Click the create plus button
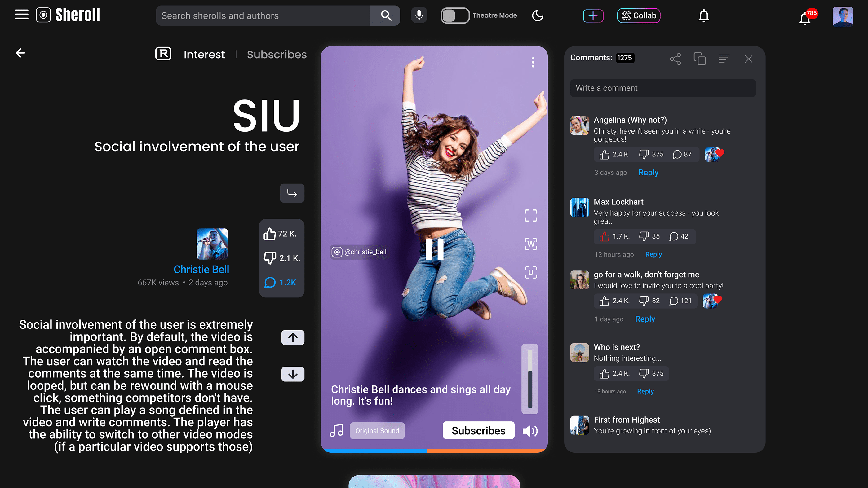This screenshot has width=868, height=488. pos(593,15)
